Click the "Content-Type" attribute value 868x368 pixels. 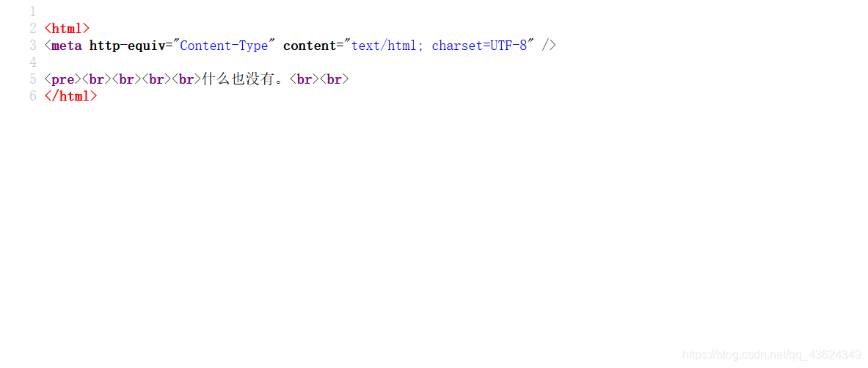pos(225,46)
